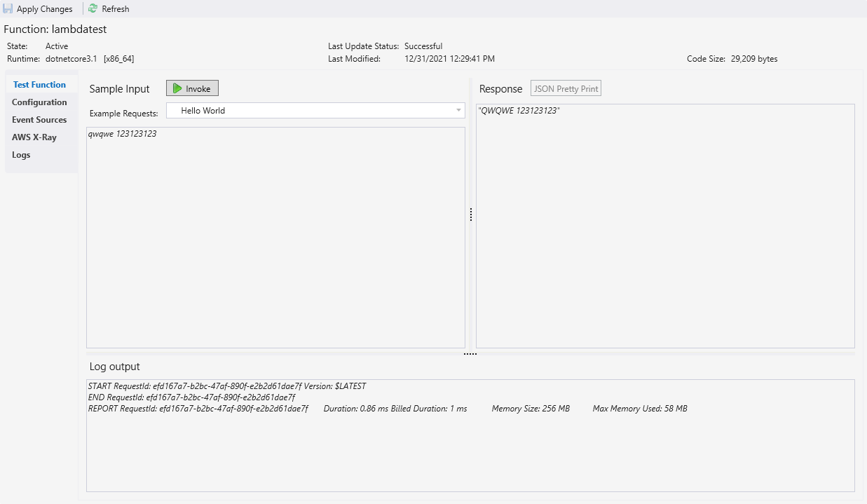The image size is (867, 504).
Task: Open the Event Sources tab
Action: click(39, 120)
